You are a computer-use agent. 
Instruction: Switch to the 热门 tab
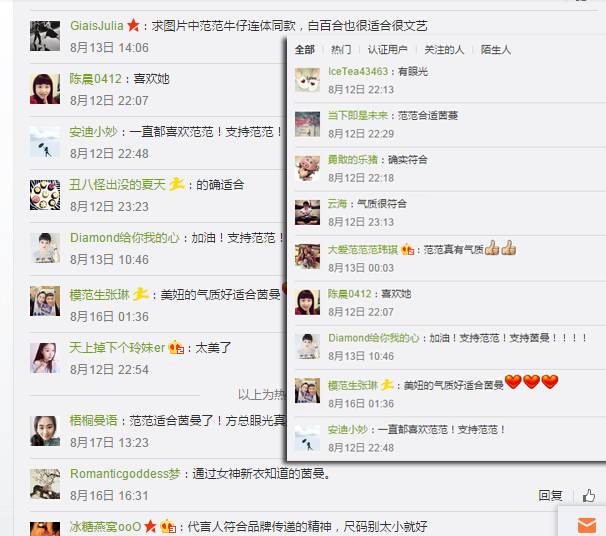pos(341,49)
